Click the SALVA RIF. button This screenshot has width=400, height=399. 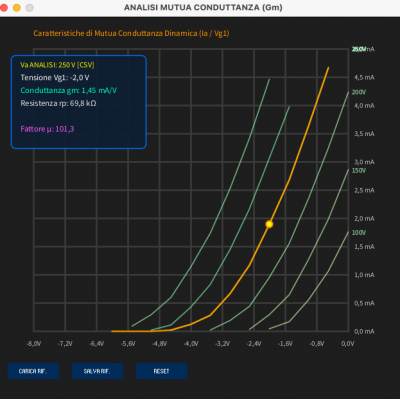[x=97, y=371]
